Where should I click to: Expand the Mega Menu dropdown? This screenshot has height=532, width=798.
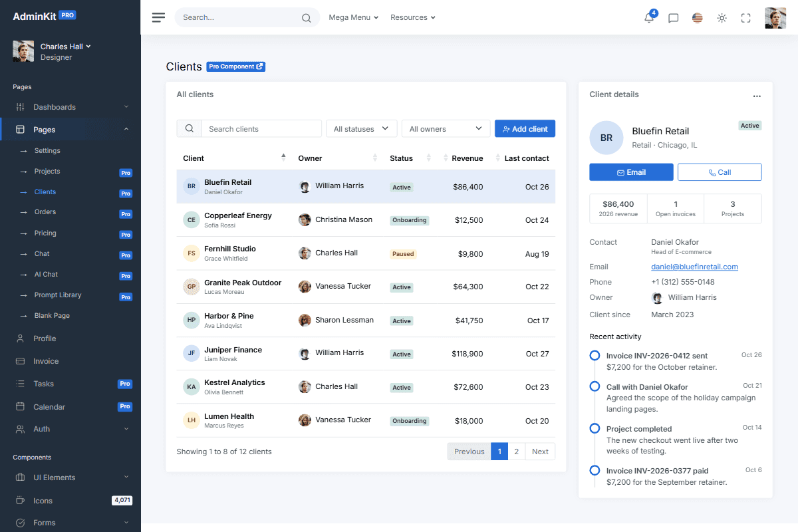coord(353,17)
